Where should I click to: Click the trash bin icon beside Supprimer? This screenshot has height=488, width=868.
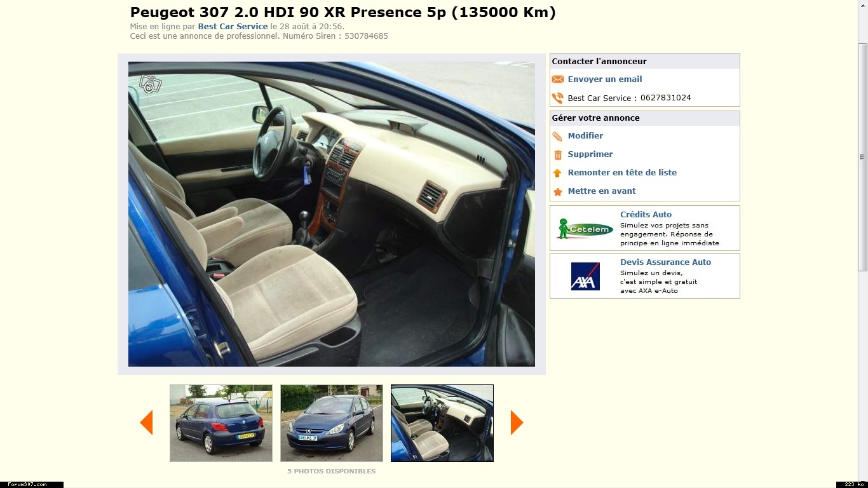click(x=558, y=154)
